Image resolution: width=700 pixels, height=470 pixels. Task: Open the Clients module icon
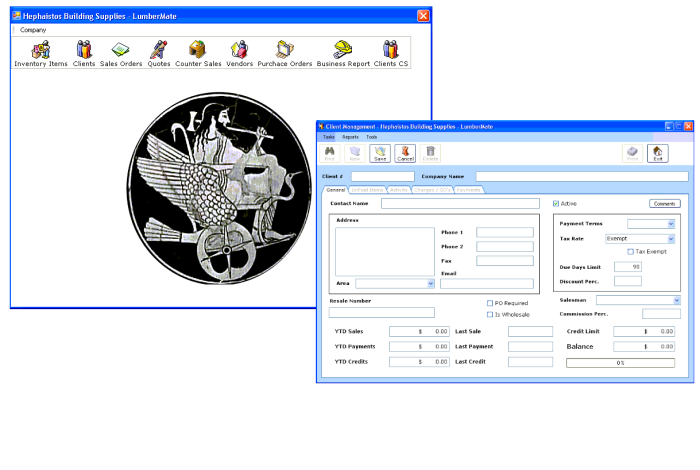(84, 54)
